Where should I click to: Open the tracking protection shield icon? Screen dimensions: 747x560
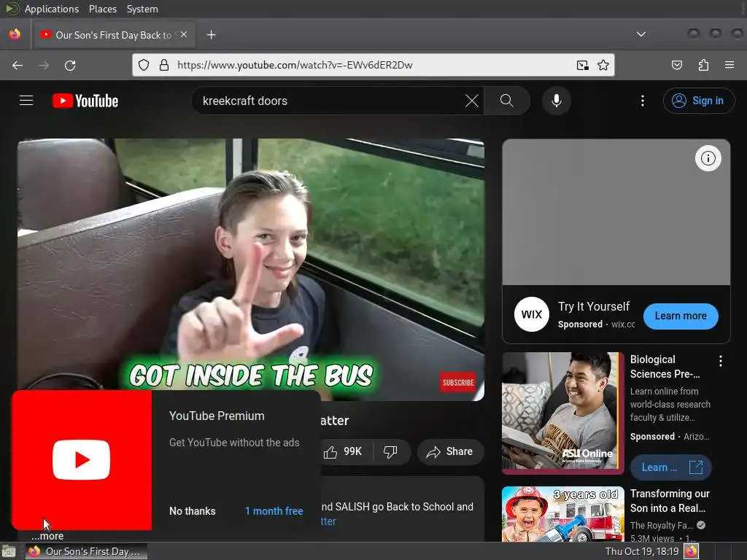pos(144,65)
